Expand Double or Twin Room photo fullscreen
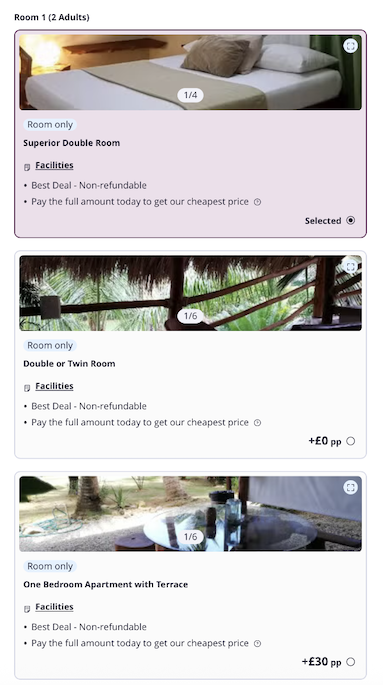This screenshot has width=383, height=685. pos(350,266)
